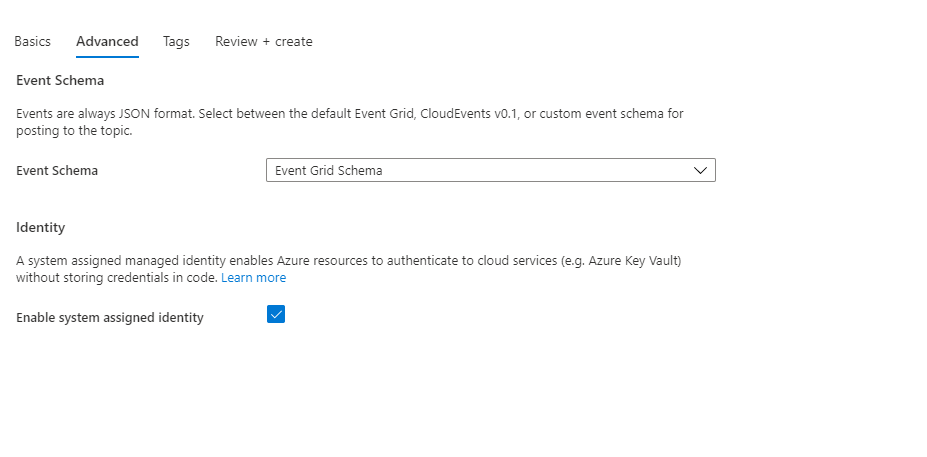Image resolution: width=927 pixels, height=457 pixels.
Task: Click the 'Event Schema' field label
Action: 57,171
